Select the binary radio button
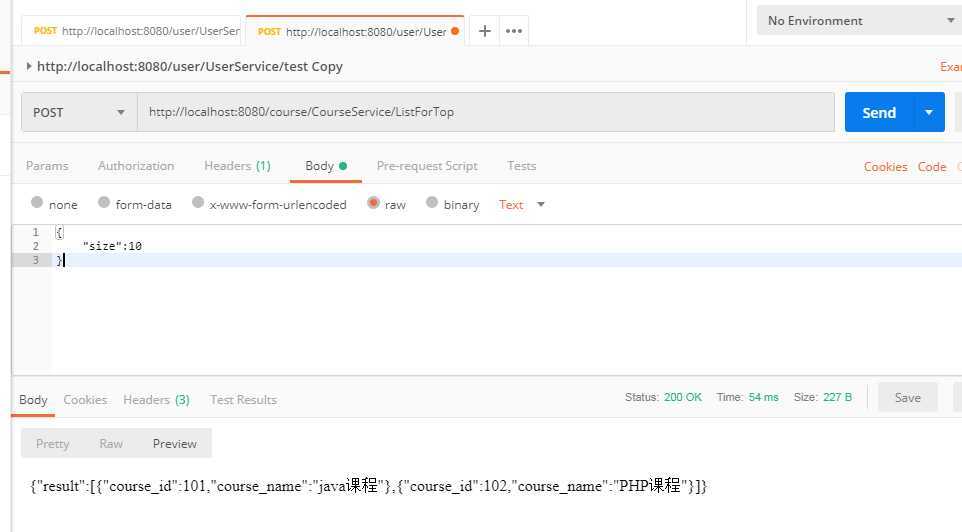962x532 pixels. tap(432, 202)
